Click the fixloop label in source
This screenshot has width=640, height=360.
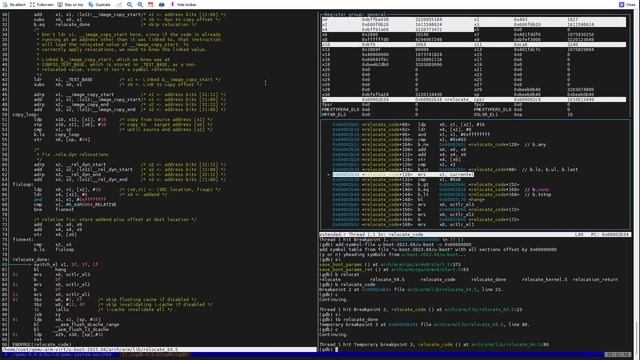pyautogui.click(x=22, y=184)
